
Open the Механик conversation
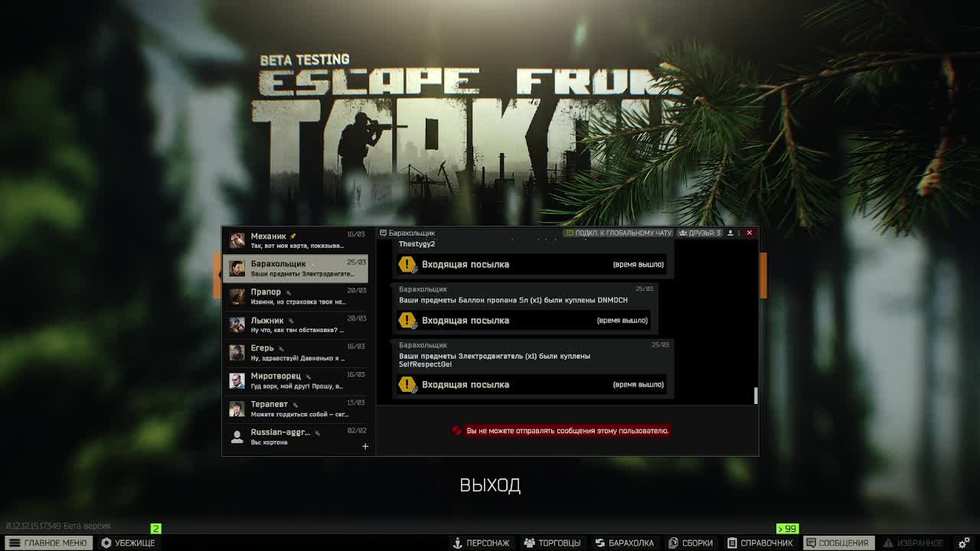pos(295,240)
